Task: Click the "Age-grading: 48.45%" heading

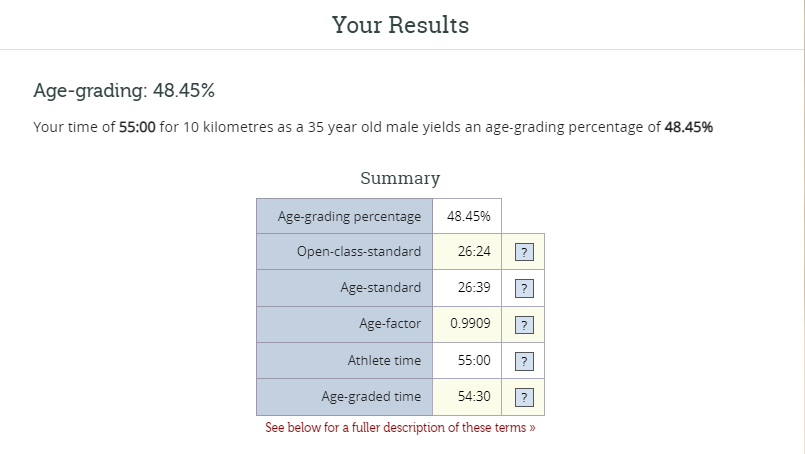Action: click(124, 91)
